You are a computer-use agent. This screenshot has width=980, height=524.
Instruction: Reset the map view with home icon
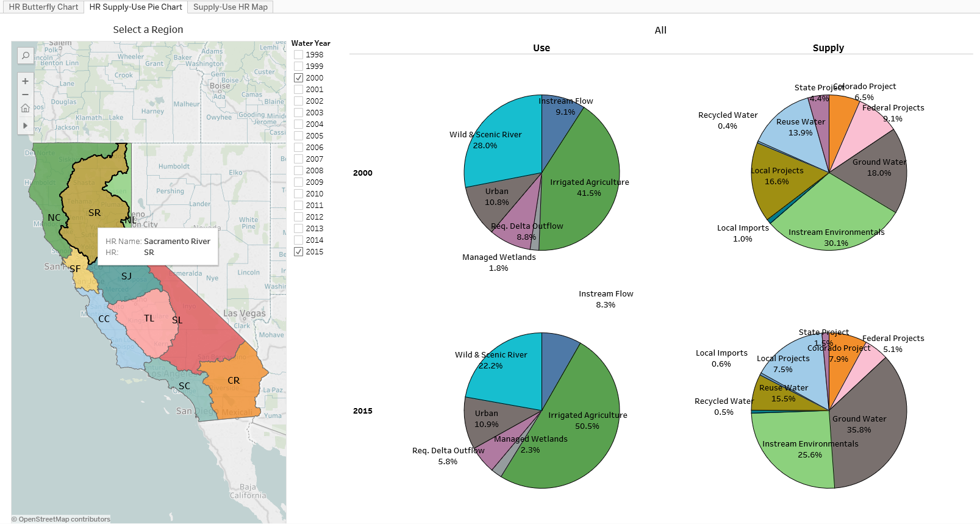pyautogui.click(x=26, y=108)
